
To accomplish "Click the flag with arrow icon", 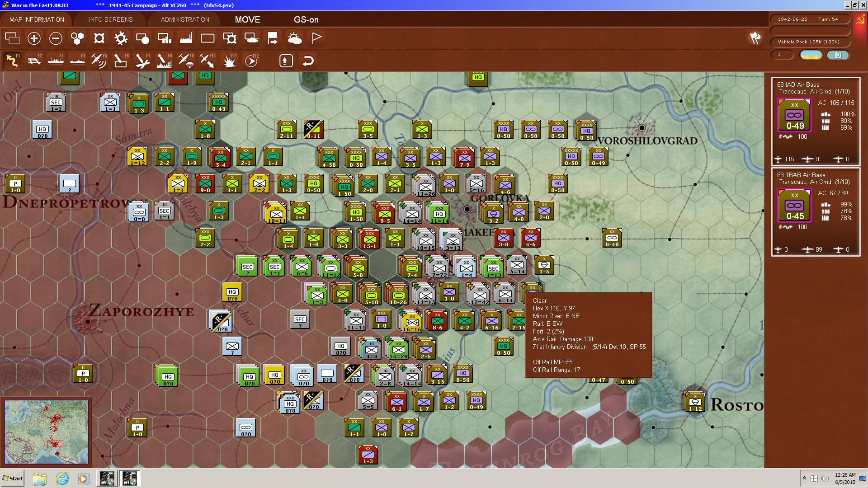I will [273, 38].
